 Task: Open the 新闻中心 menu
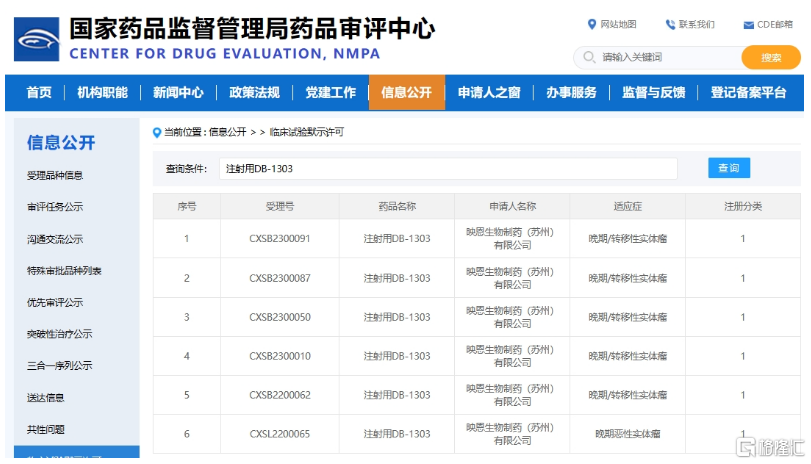tap(178, 93)
